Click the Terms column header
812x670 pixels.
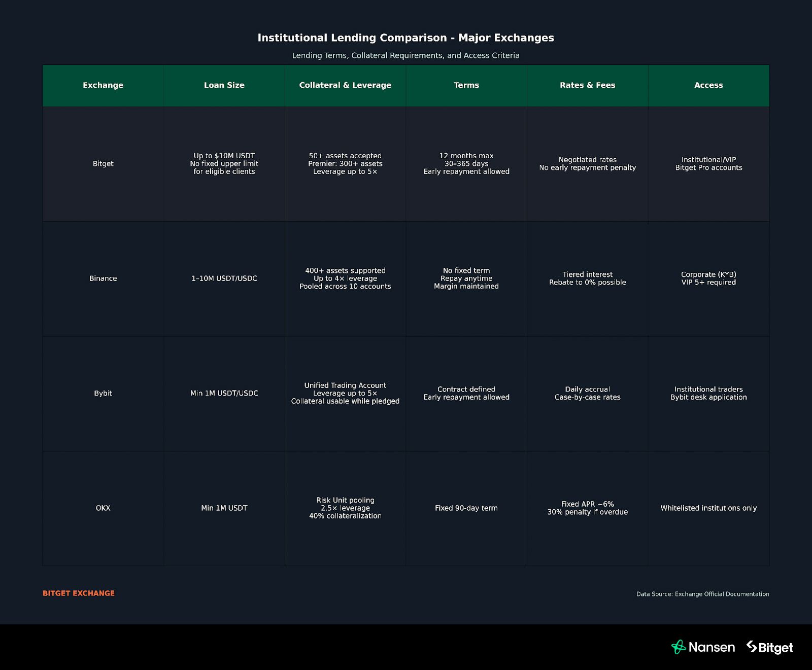pos(466,85)
